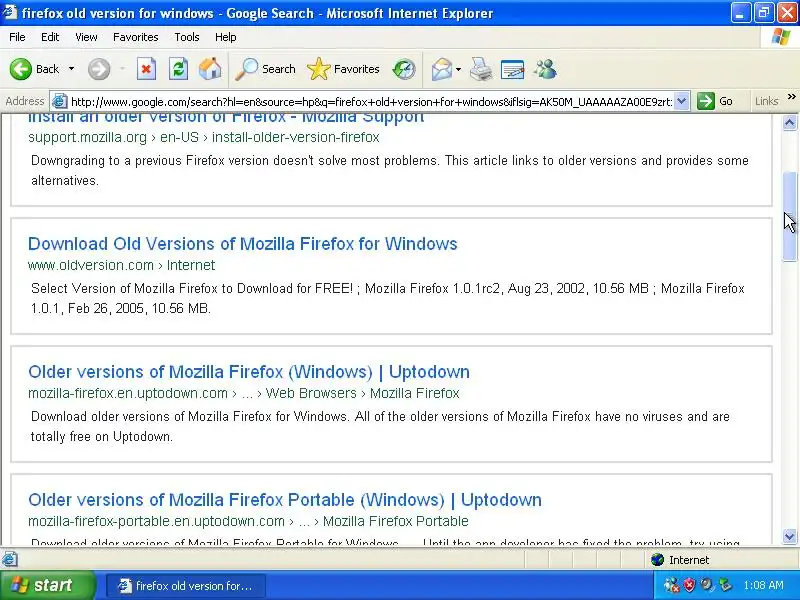Screen dimensions: 800x600
Task: Open the View menu
Action: pyautogui.click(x=86, y=37)
